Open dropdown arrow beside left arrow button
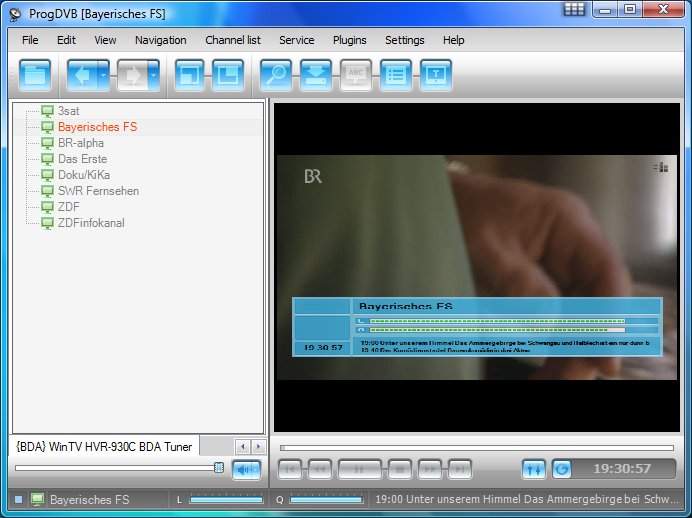The image size is (692, 518). [x=104, y=75]
